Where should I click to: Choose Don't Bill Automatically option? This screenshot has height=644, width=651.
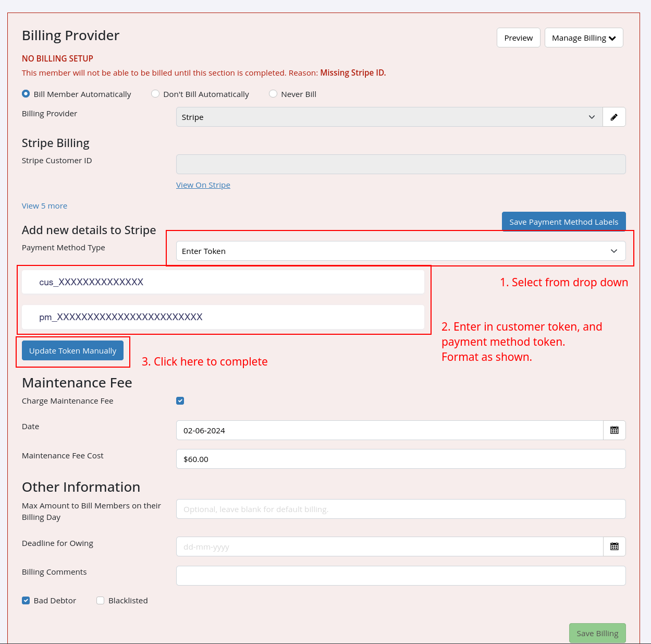[155, 93]
